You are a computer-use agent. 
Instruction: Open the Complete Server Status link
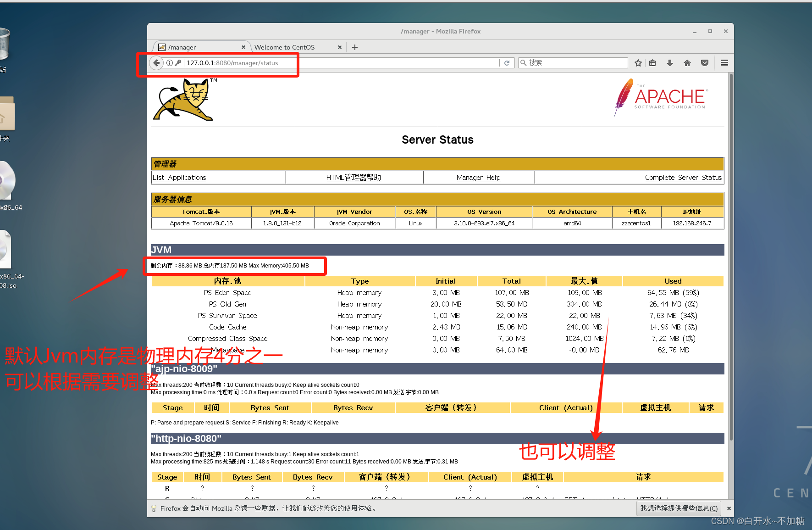683,178
